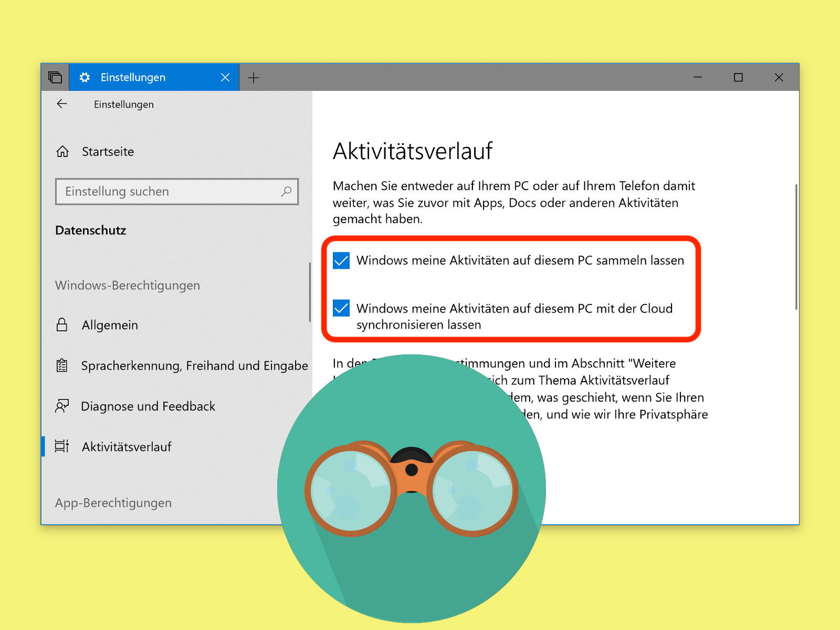Click the tab sets overview icon
840x630 pixels.
click(x=55, y=78)
